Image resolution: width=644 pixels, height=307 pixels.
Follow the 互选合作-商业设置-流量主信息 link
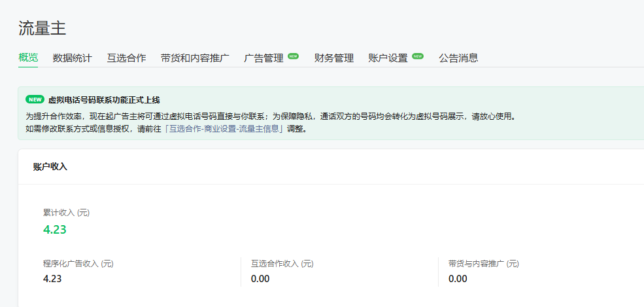tap(224, 129)
